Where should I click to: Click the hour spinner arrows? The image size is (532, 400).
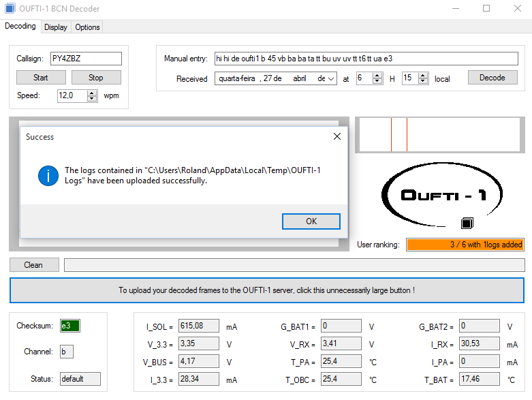378,79
